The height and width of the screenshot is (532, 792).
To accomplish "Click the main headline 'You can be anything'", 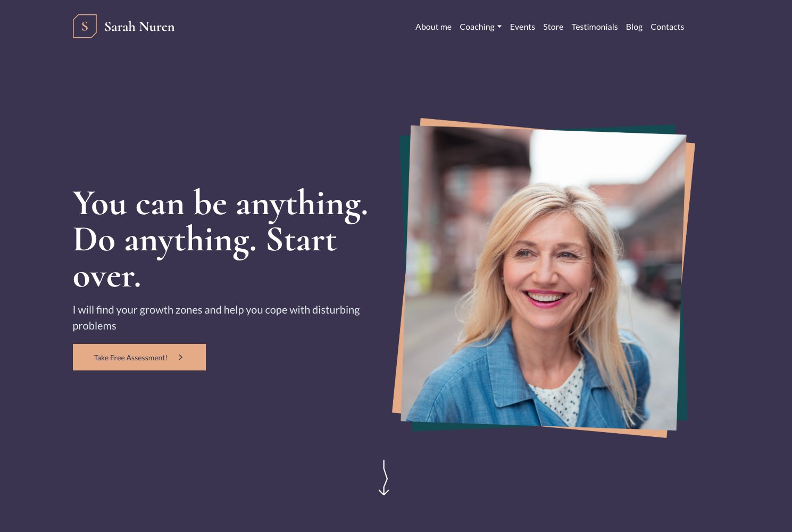I will [220, 203].
